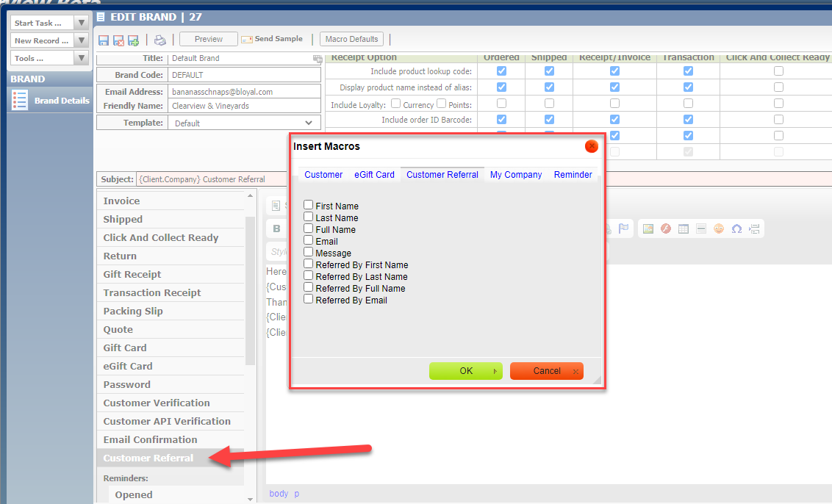Enable Include Loyalty Currency checkbox
Viewport: 832px width, 504px height.
(396, 104)
